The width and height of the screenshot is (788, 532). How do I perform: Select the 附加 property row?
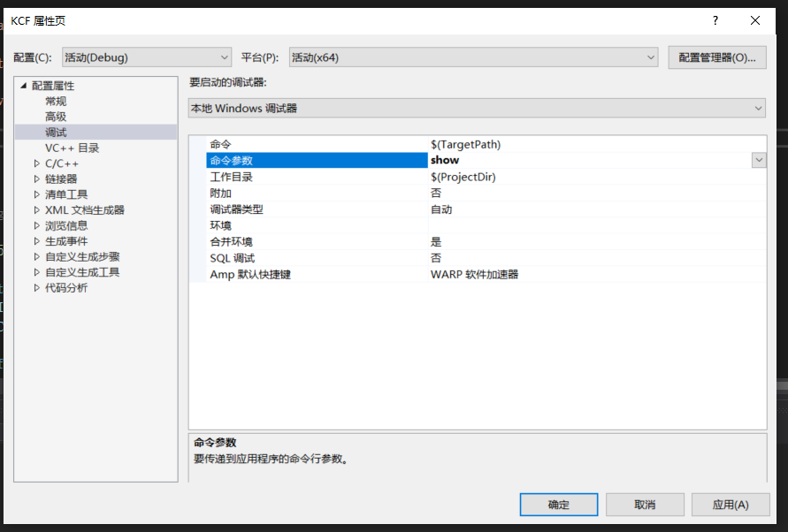(265, 192)
